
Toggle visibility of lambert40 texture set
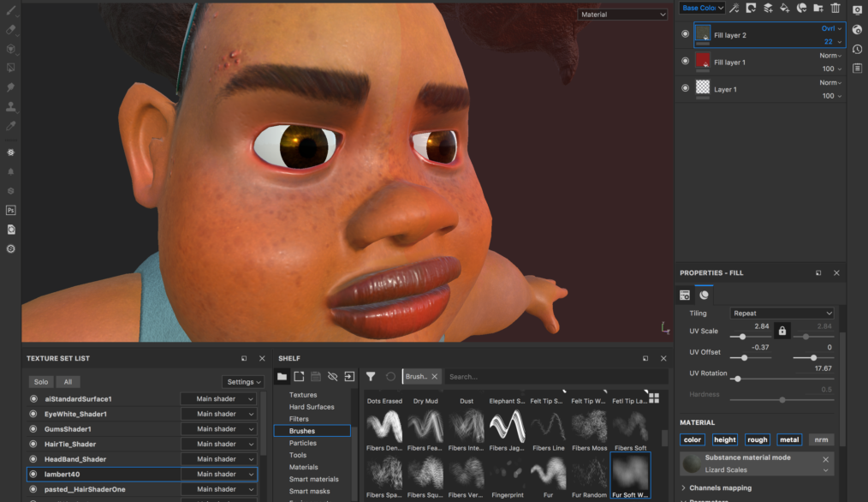point(33,475)
